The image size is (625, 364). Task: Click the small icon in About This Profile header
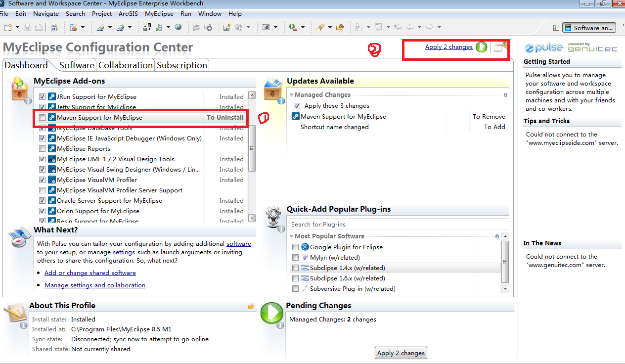(251, 306)
